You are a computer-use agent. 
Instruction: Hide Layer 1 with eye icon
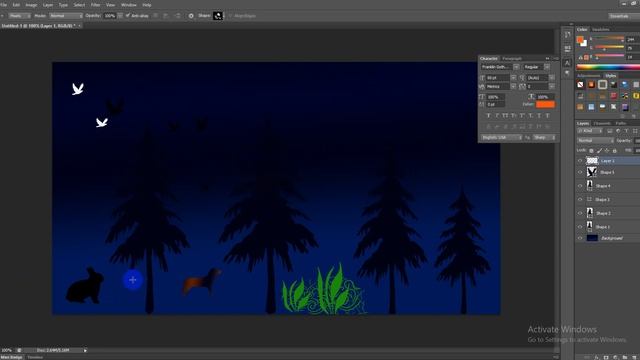(x=580, y=161)
